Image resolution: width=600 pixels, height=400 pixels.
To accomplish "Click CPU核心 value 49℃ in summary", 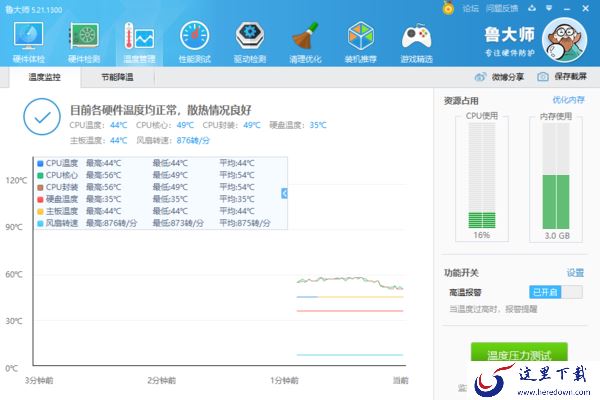I will point(185,125).
